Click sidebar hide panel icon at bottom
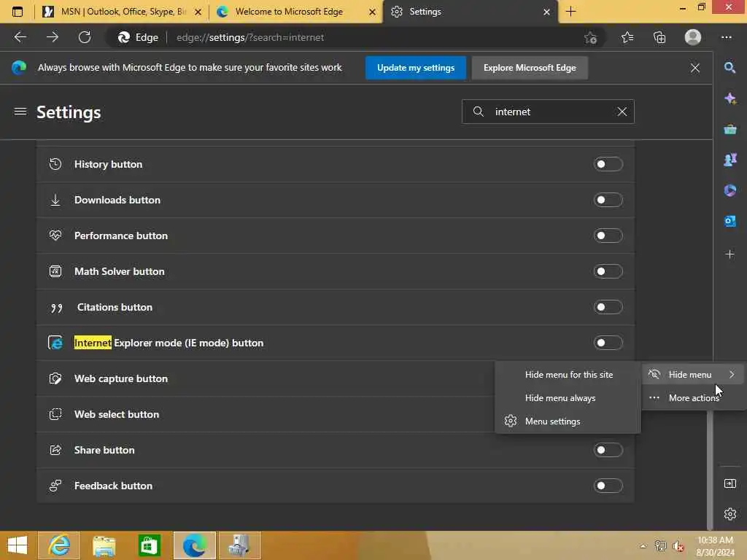Image resolution: width=747 pixels, height=560 pixels. [729, 484]
